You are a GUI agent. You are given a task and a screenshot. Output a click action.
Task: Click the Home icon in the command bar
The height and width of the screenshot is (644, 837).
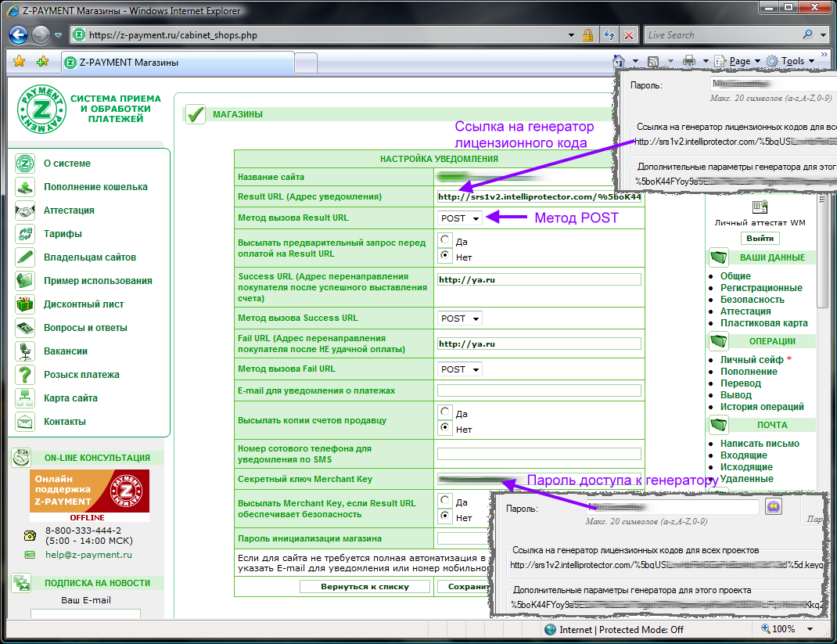click(x=619, y=61)
